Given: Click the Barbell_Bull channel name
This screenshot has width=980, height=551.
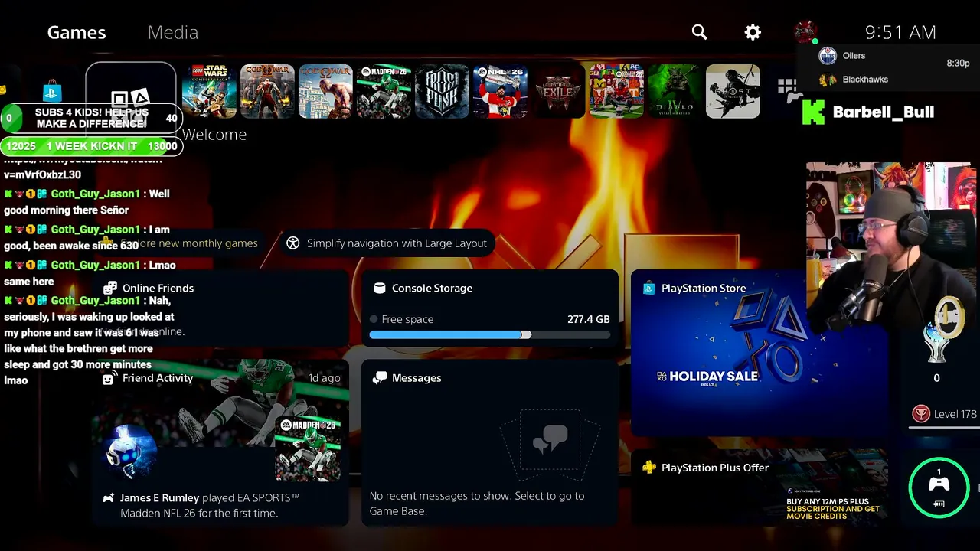Looking at the screenshot, I should (884, 112).
